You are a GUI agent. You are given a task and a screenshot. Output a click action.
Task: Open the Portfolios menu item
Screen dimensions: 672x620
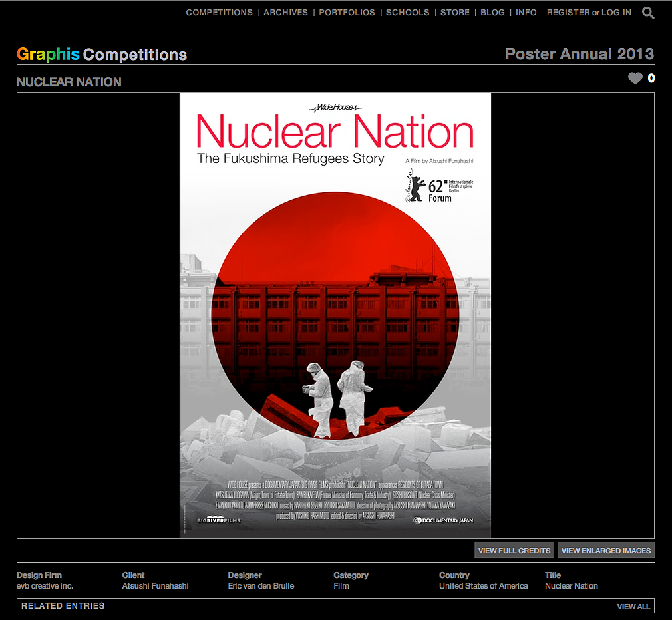(347, 13)
